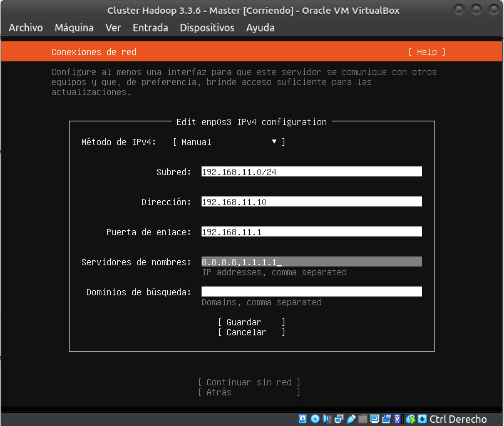This screenshot has height=426, width=504.
Task: Open the audio status icon
Action: point(327,419)
